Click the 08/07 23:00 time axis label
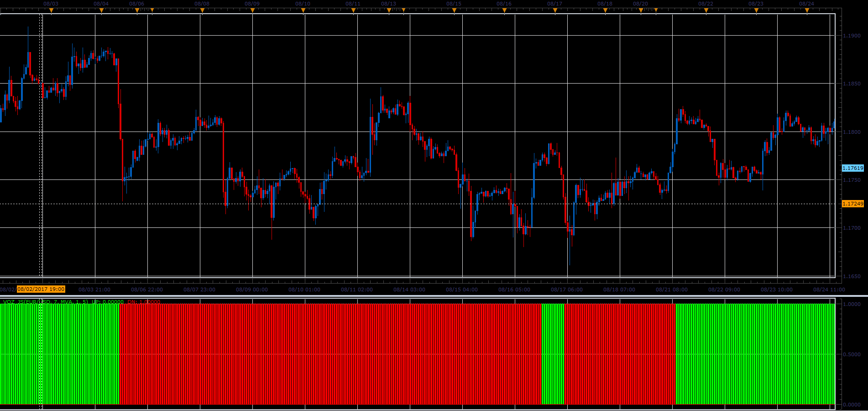Screen dimensions: 868x411 pyautogui.click(x=199, y=290)
